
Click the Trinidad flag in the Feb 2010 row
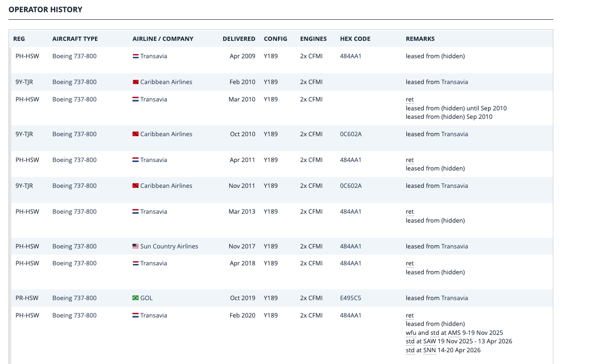pyautogui.click(x=135, y=82)
